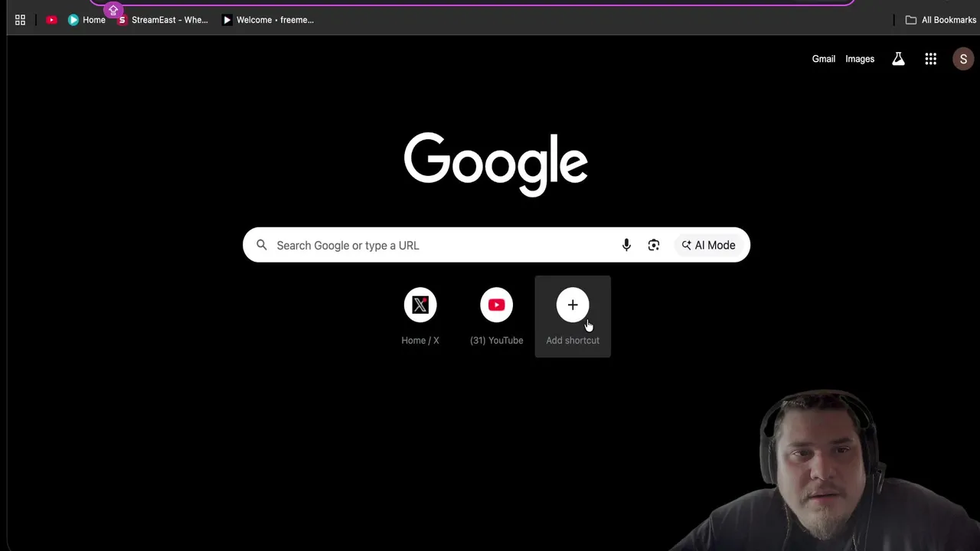
Task: Open the Google apps grid
Action: [931, 59]
